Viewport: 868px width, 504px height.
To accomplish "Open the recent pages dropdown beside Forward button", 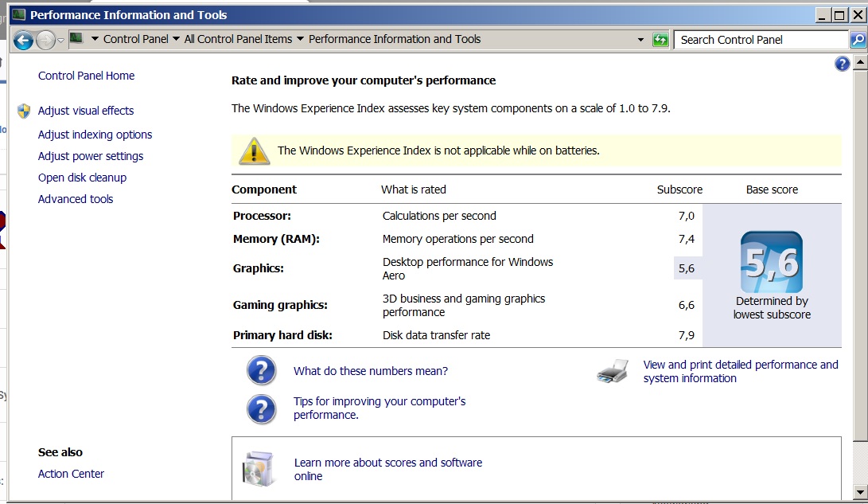I will pos(61,40).
